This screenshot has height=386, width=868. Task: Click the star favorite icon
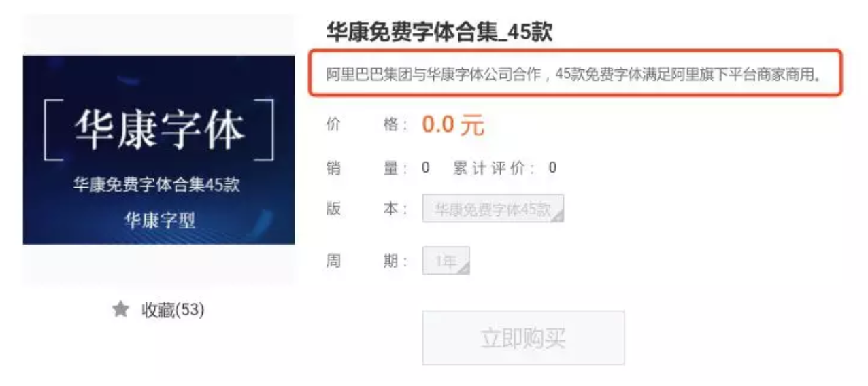(x=120, y=310)
